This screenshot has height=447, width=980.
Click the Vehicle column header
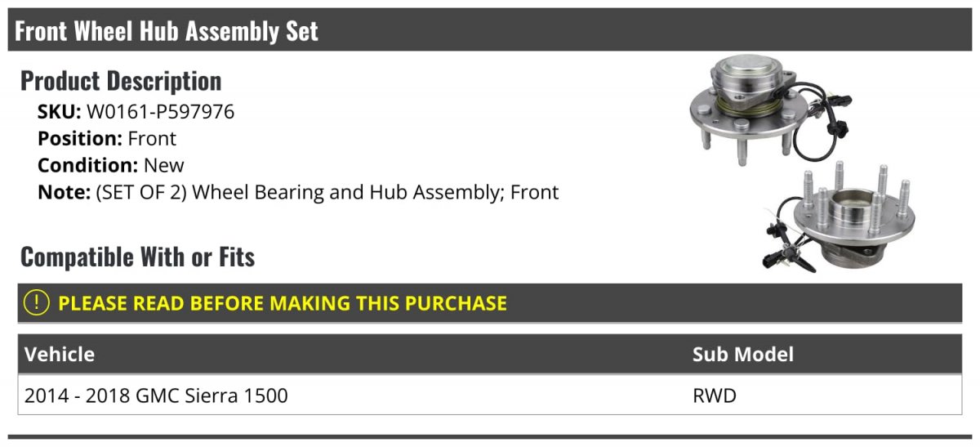pos(60,354)
